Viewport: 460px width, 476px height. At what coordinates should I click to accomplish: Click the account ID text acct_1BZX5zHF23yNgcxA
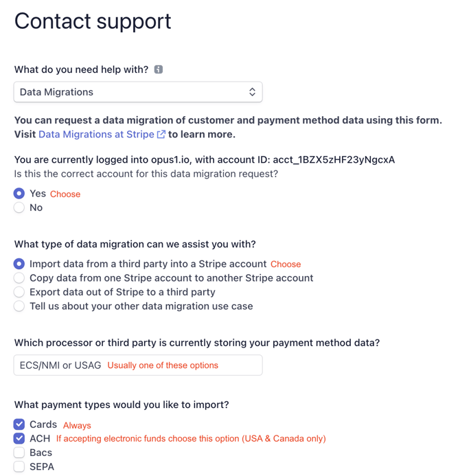[334, 159]
